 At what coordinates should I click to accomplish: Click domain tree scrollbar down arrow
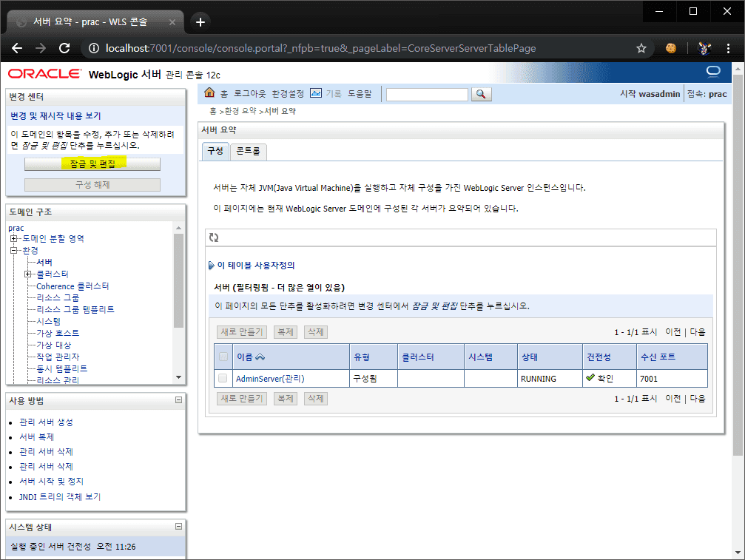point(178,377)
